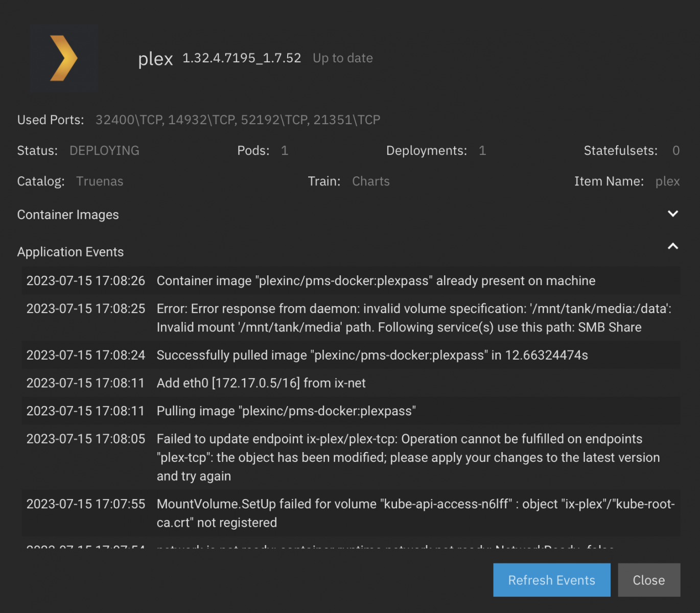Select the version number 1.32.4.7195_1.7.52
This screenshot has width=700, height=613.
point(242,58)
